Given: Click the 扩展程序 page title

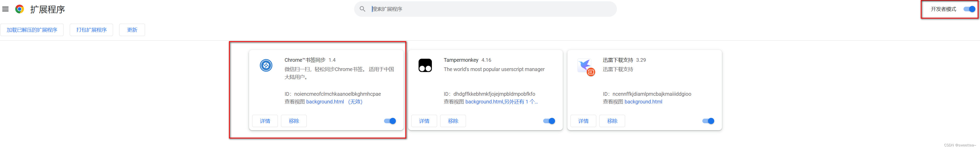Looking at the screenshot, I should click(48, 9).
